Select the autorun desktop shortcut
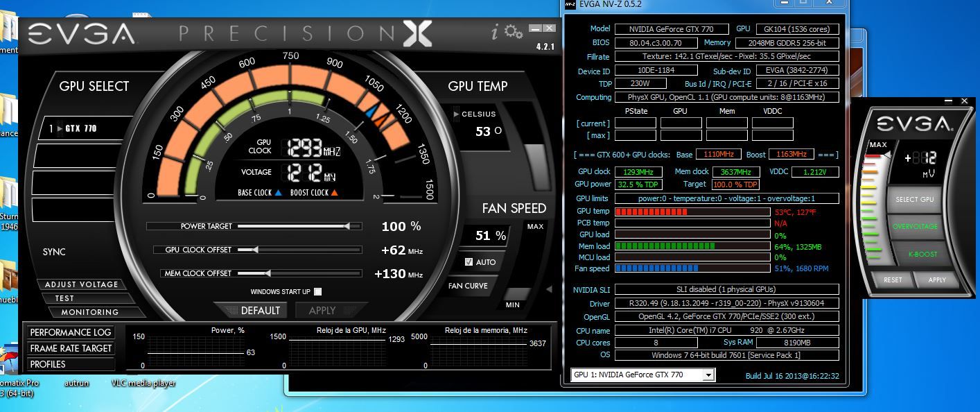Screen dimensions: 980x412 point(76,383)
